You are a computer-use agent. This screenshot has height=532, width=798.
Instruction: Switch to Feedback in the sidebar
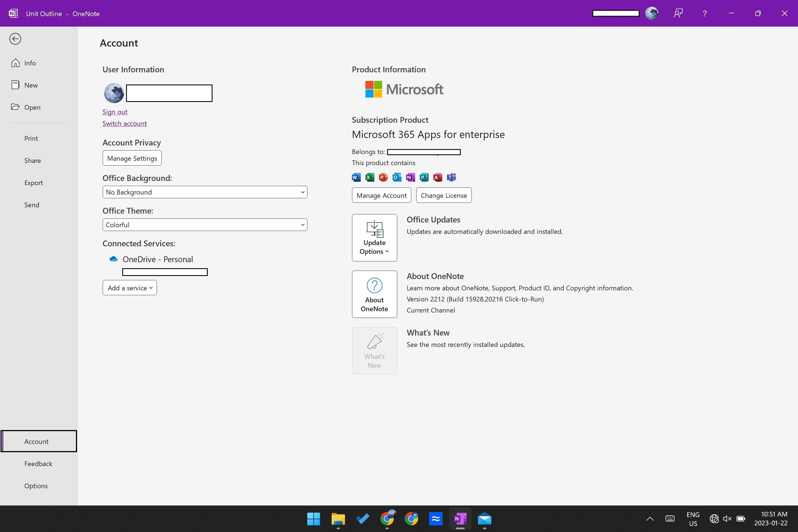[38, 464]
